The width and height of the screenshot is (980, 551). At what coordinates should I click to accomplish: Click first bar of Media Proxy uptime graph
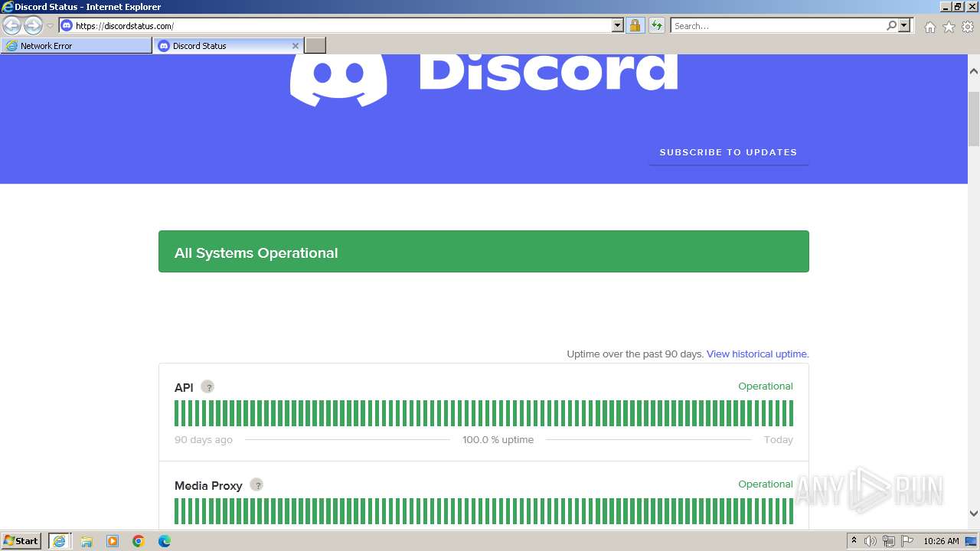pyautogui.click(x=177, y=511)
